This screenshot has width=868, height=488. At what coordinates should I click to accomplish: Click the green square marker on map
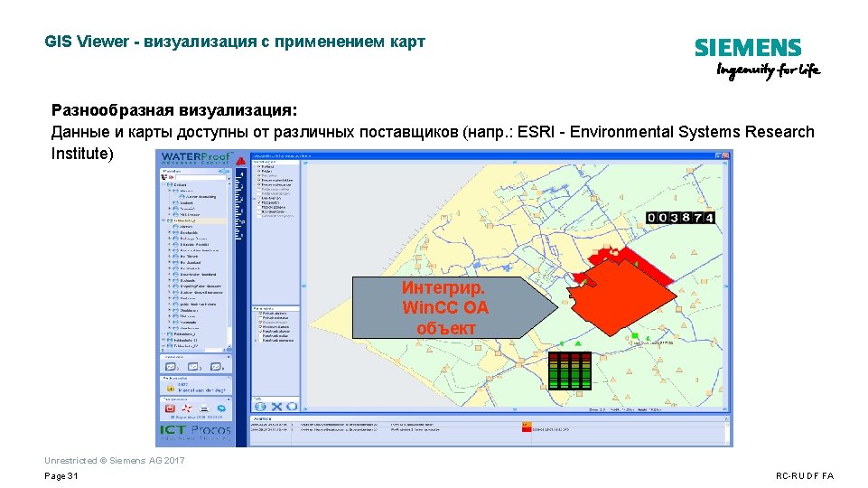(635, 335)
